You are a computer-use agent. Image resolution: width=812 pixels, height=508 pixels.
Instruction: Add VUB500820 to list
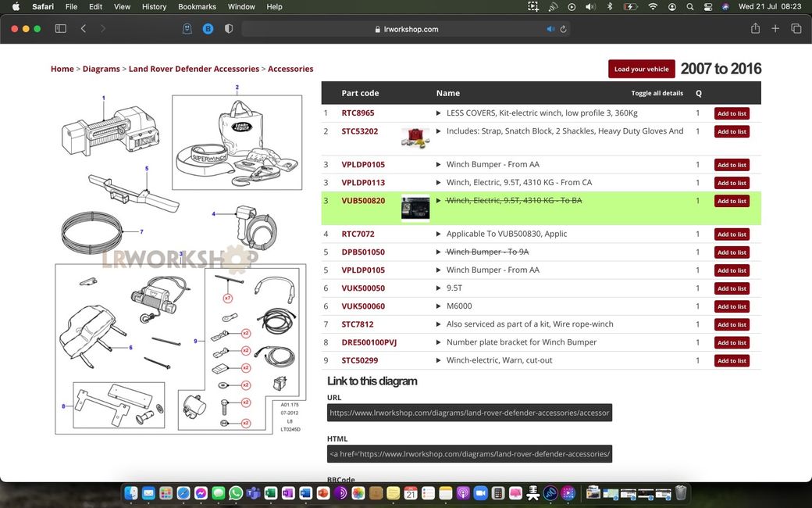(x=732, y=201)
